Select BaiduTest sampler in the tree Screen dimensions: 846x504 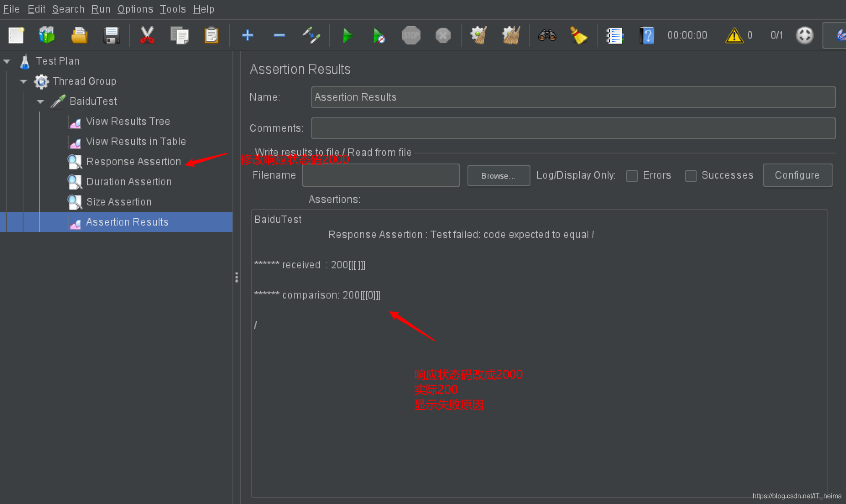tap(93, 101)
